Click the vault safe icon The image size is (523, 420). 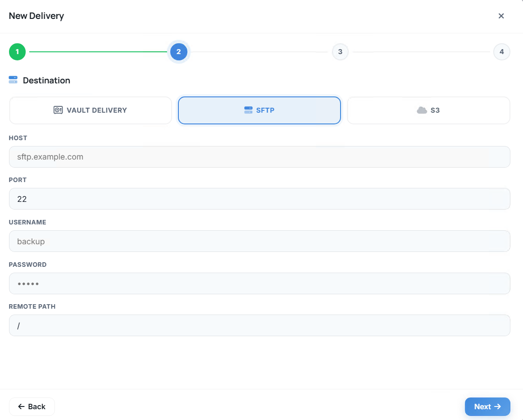tap(58, 110)
